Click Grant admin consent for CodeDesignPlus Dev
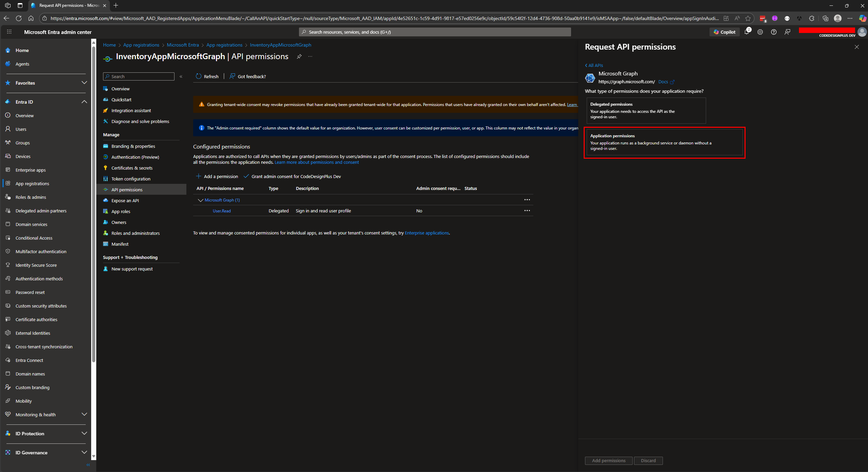 click(x=292, y=176)
